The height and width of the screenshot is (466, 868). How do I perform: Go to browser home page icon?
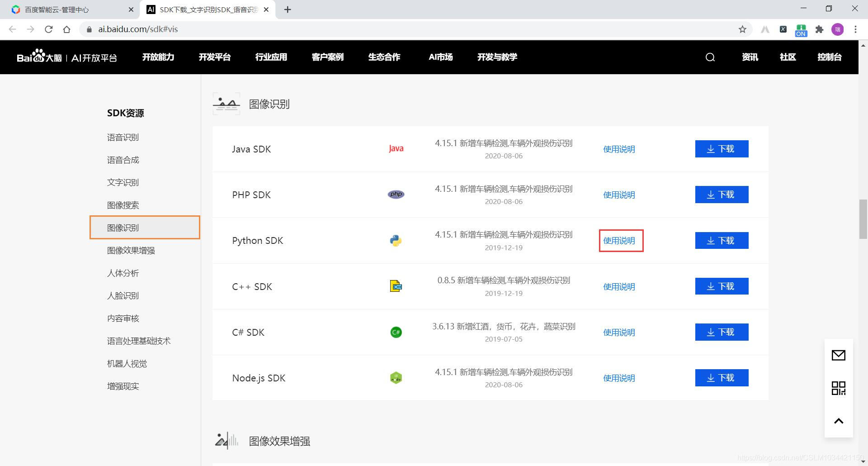click(x=66, y=29)
